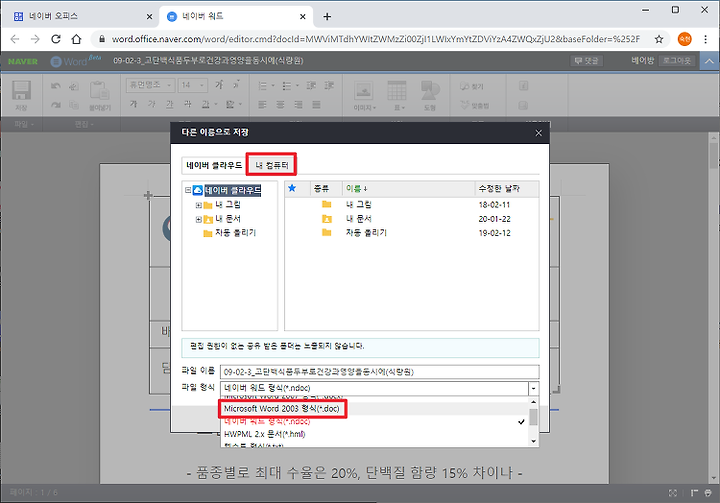720x503 pixels.
Task: Open the Chrome three-dot menu
Action: pyautogui.click(x=705, y=39)
